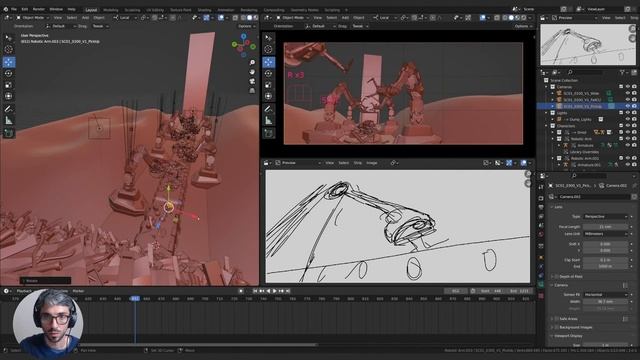Toggle overlays in left viewport header

click(x=221, y=18)
